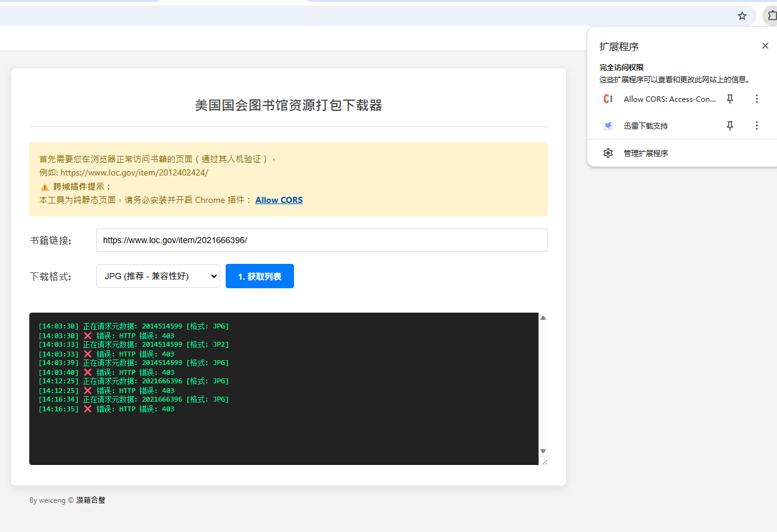Click the red X error icon at 14:16:35
Screen dimensions: 777x532
[x=88, y=409]
